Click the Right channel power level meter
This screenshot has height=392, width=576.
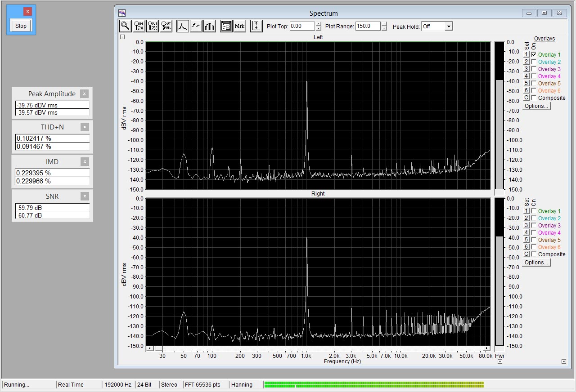click(499, 272)
